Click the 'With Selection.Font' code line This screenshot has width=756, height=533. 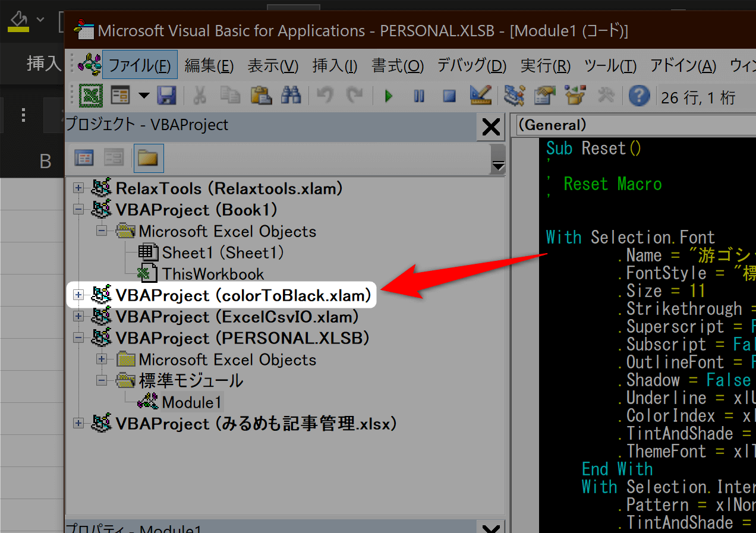click(x=631, y=238)
